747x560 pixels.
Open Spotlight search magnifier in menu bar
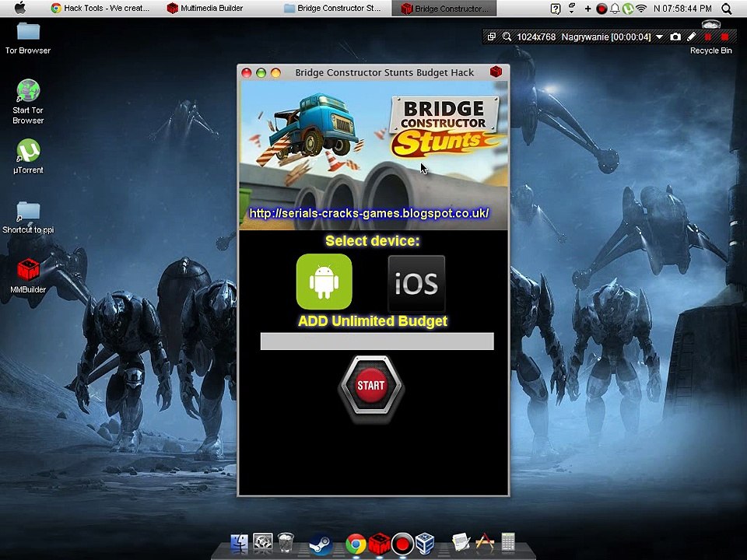(x=727, y=8)
